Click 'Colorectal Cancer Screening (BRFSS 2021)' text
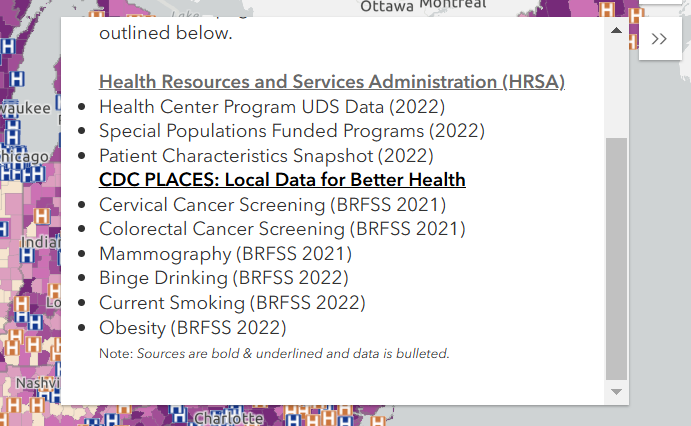This screenshot has height=426, width=691. pos(282,229)
